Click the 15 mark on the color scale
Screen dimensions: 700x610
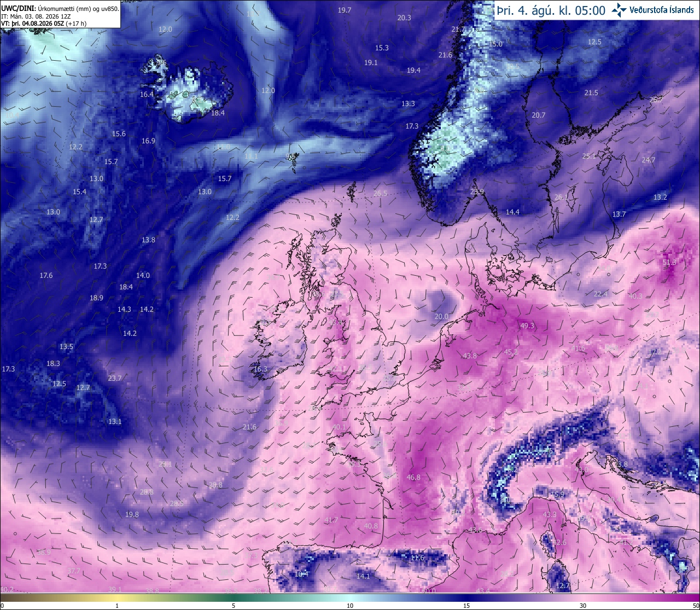point(466,606)
